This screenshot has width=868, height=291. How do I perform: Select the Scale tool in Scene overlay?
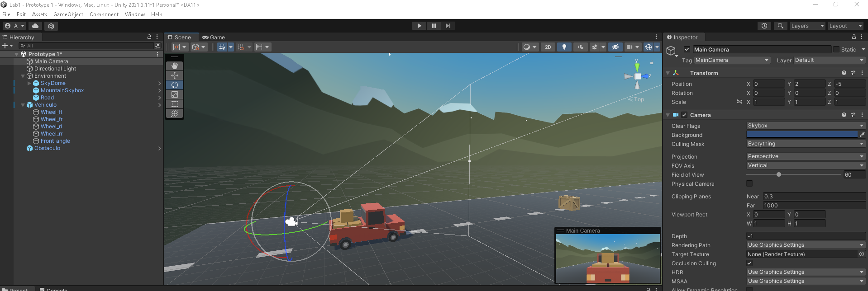click(175, 94)
